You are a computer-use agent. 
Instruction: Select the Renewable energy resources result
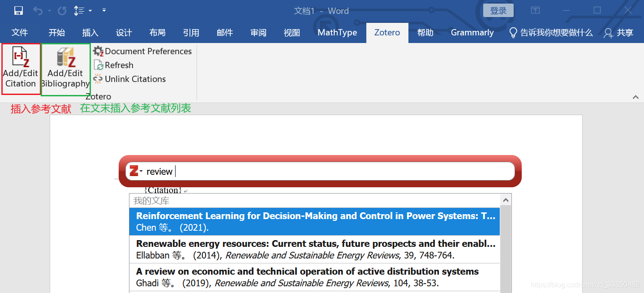tap(314, 250)
